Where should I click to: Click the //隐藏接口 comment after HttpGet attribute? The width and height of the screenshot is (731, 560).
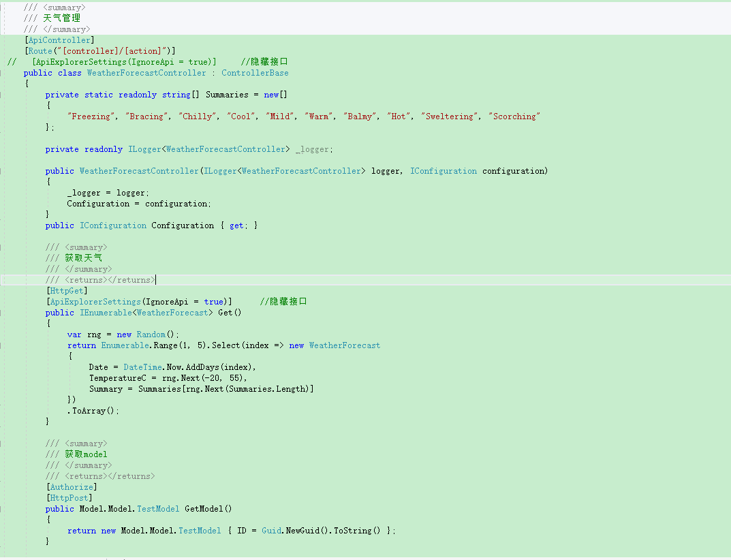point(283,302)
